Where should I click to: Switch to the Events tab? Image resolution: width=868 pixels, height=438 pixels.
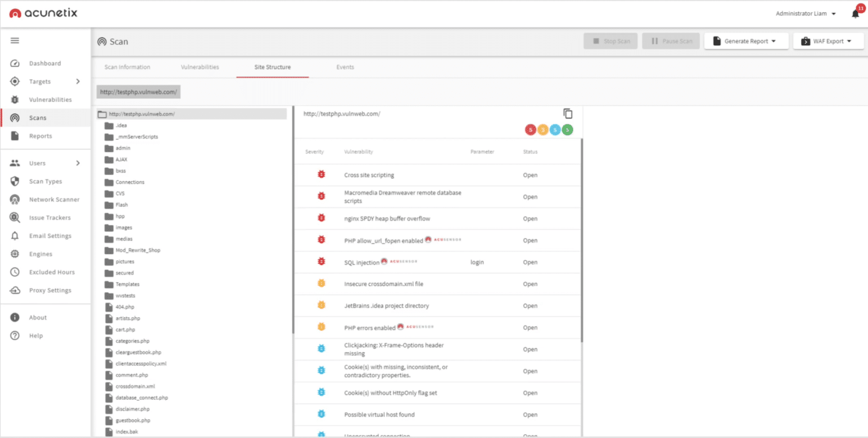pos(345,67)
